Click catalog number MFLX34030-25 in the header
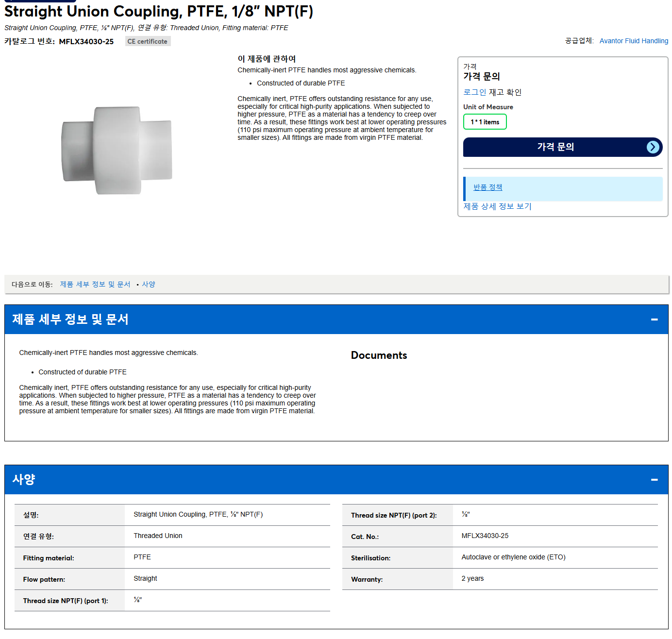672x639 pixels. (x=86, y=42)
